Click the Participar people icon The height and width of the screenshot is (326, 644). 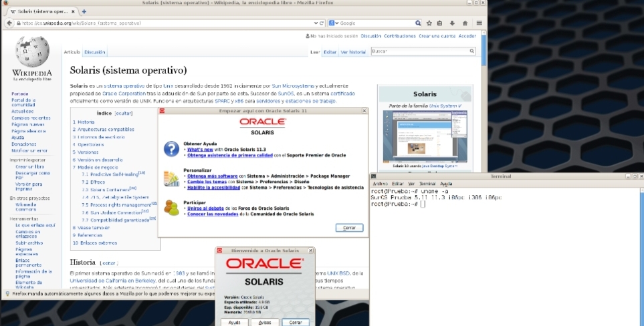[x=171, y=208]
